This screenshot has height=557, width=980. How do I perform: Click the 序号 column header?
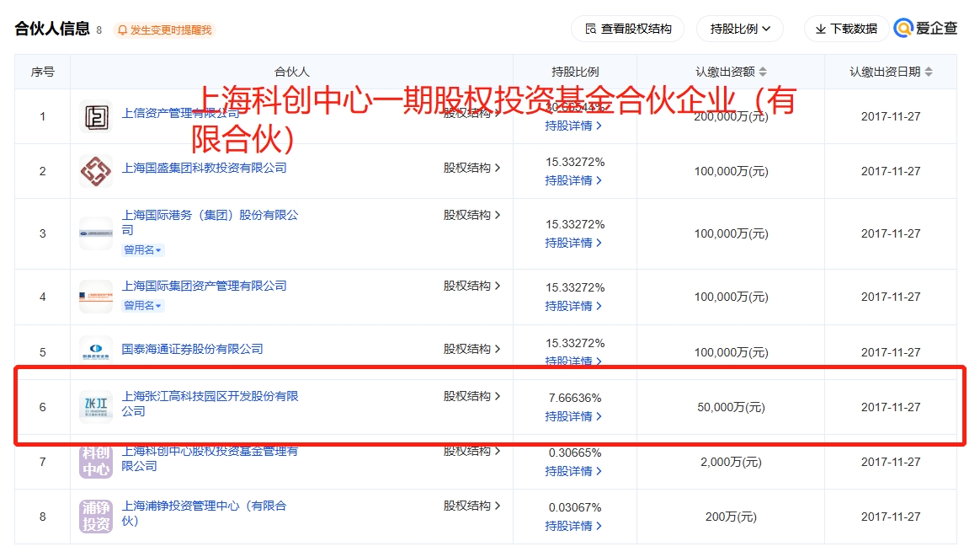[x=42, y=72]
